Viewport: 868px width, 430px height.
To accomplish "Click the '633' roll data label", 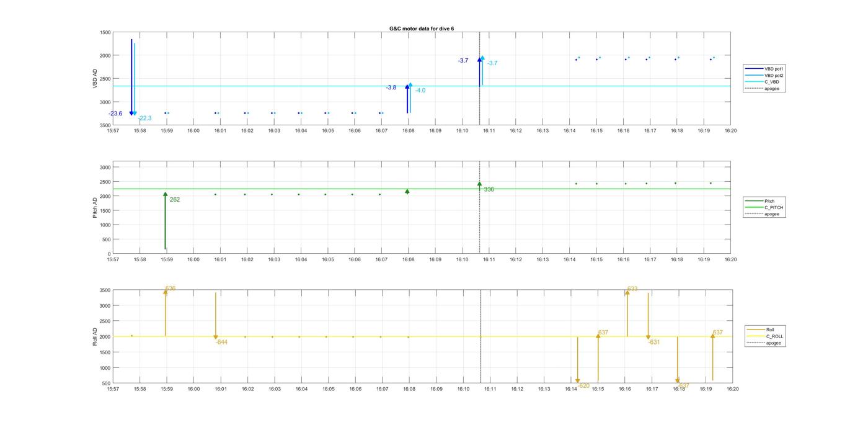I will (x=632, y=289).
